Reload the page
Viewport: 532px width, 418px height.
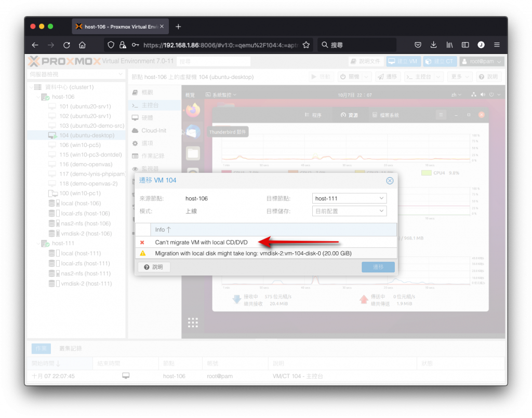pyautogui.click(x=66, y=45)
